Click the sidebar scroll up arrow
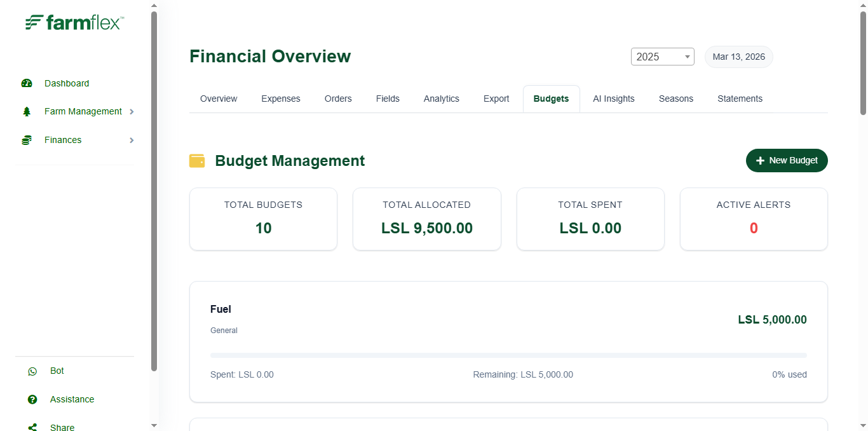The image size is (868, 431). click(154, 6)
